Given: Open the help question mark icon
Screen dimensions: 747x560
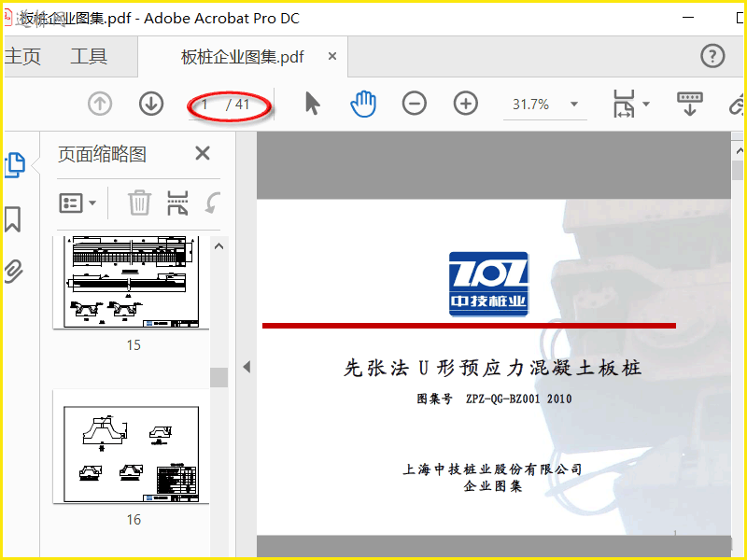Looking at the screenshot, I should click(712, 56).
